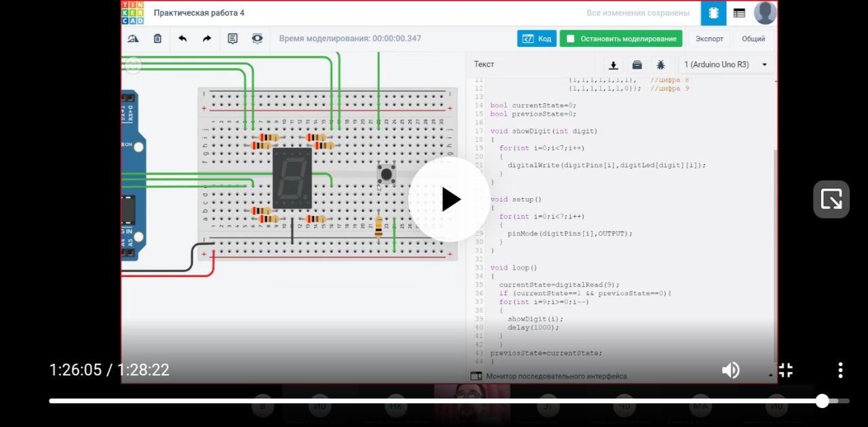
Task: Click the Tinkercad logo
Action: point(132,13)
